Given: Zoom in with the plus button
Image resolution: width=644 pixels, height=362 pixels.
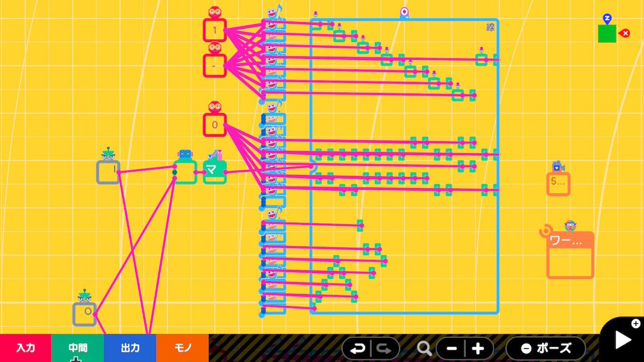Looking at the screenshot, I should click(x=479, y=349).
